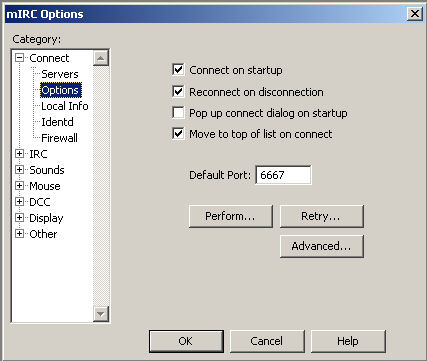Expand the Sounds category
The width and height of the screenshot is (427, 361).
pos(19,170)
